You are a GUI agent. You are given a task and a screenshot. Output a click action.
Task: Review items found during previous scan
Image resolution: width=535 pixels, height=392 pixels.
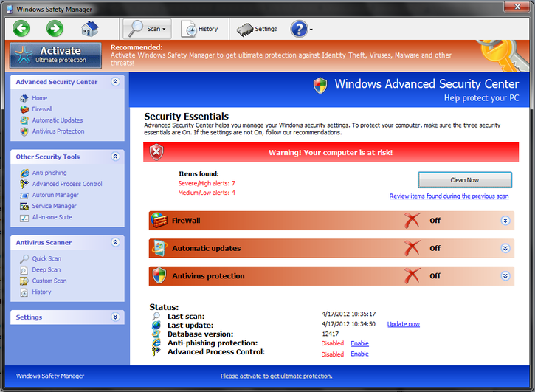point(449,196)
